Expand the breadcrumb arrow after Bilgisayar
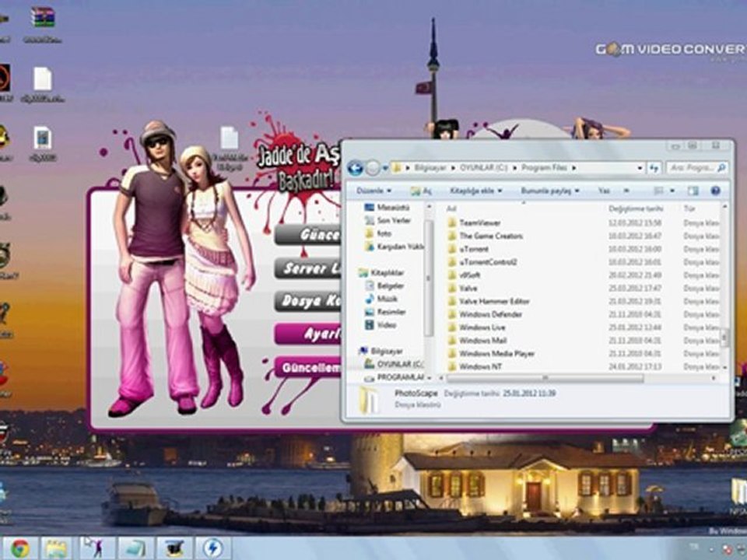 click(453, 168)
